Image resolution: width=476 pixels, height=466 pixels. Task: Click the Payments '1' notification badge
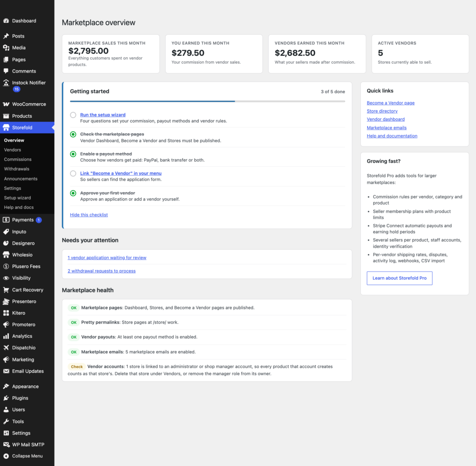[39, 220]
